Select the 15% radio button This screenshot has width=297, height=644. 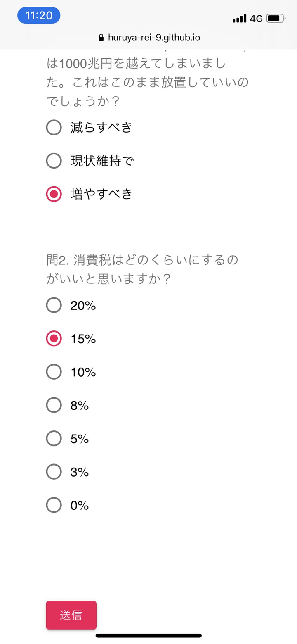coord(54,339)
